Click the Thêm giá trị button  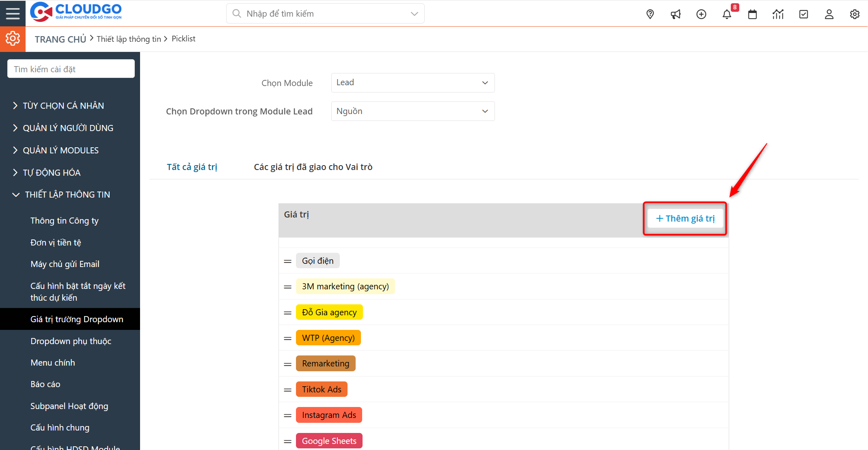click(685, 218)
